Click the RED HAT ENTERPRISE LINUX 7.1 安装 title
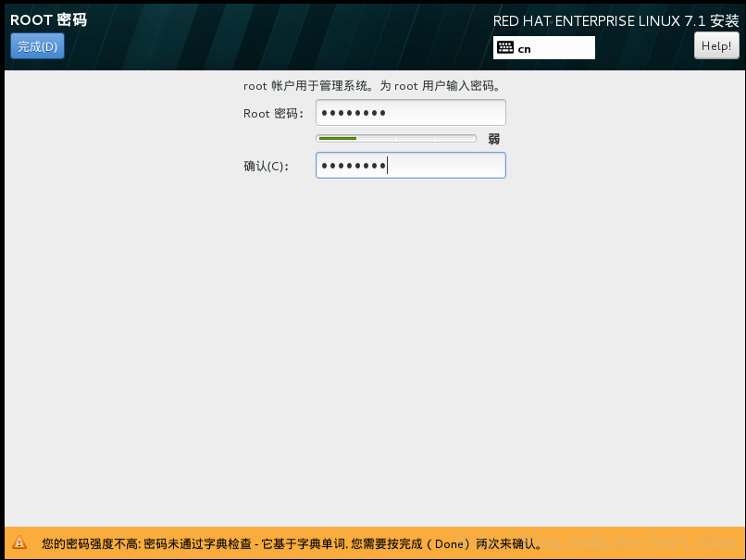The height and width of the screenshot is (560, 746). point(615,21)
